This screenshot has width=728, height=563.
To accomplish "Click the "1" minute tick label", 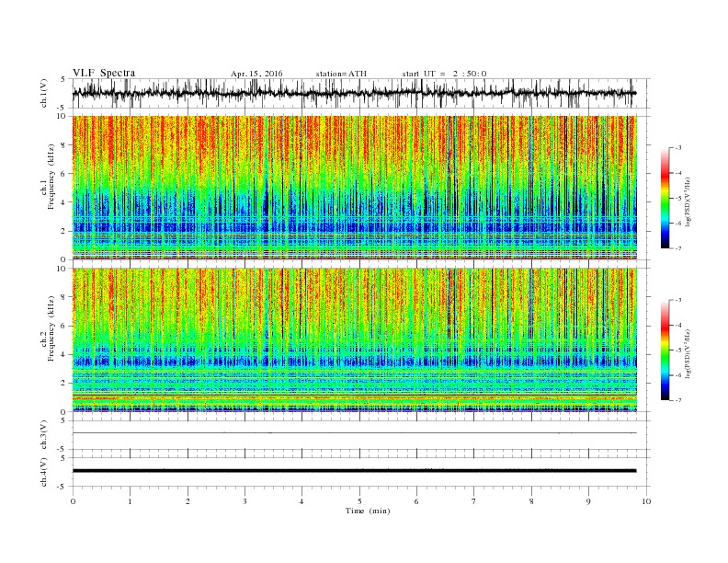I will click(x=130, y=501).
